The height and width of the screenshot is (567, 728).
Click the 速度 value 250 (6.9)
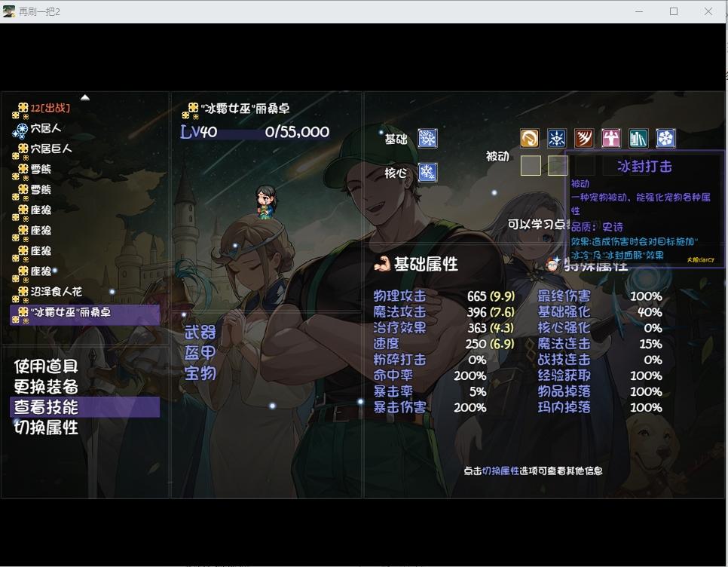click(x=490, y=344)
